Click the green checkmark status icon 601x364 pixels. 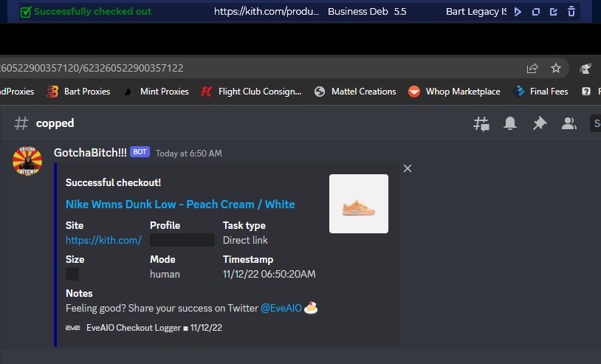click(x=26, y=12)
